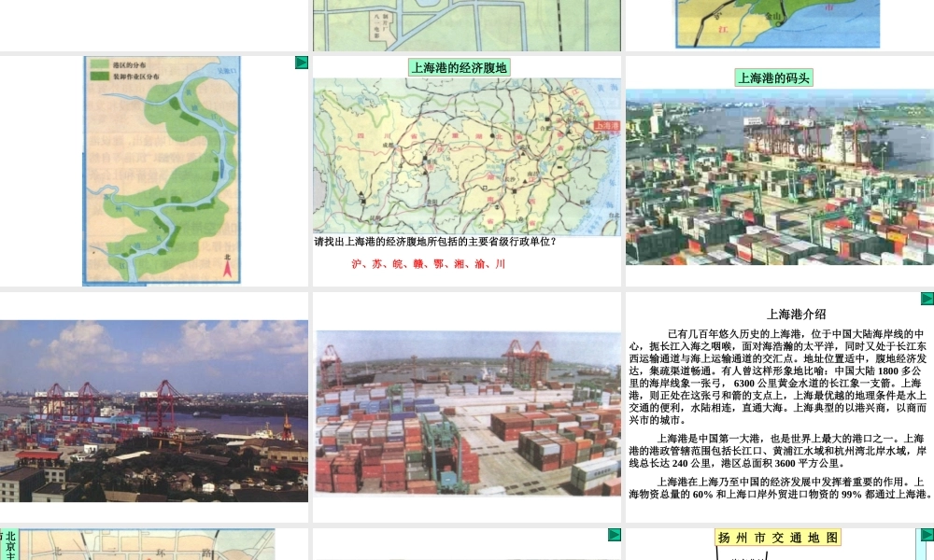Click the red 上海港 label on the hinterland map

pos(606,126)
